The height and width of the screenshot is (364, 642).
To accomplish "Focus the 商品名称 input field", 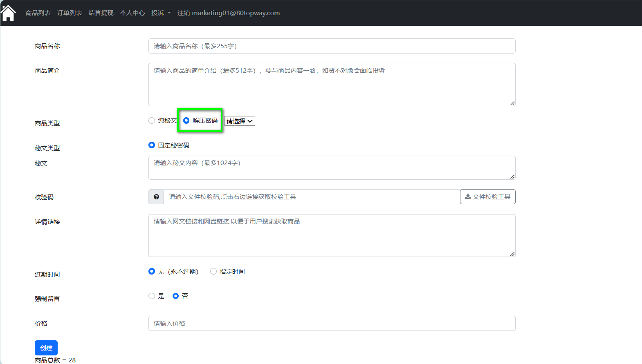I will point(332,46).
